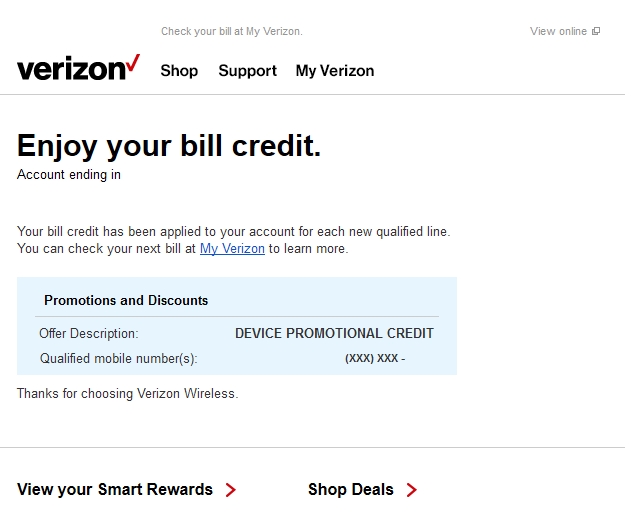Click the Promotions and Discounts heading
637x526 pixels.
pyautogui.click(x=126, y=300)
